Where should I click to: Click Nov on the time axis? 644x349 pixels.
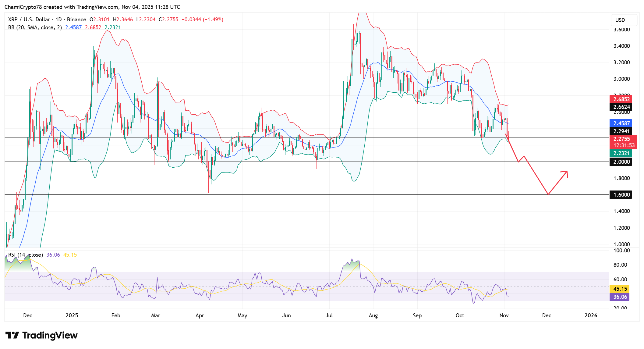pos(504,316)
